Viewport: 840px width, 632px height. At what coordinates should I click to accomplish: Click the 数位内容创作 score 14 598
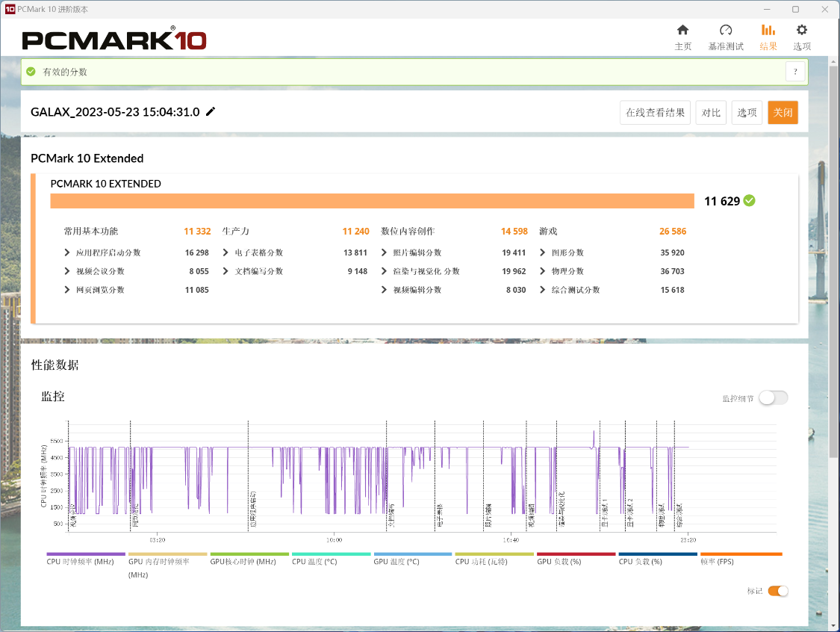coord(514,232)
